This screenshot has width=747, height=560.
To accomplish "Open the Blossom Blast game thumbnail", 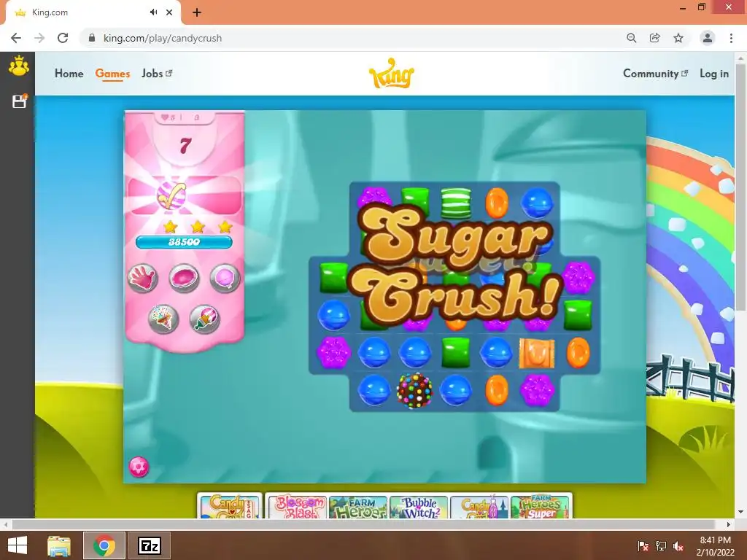I will pos(298,507).
